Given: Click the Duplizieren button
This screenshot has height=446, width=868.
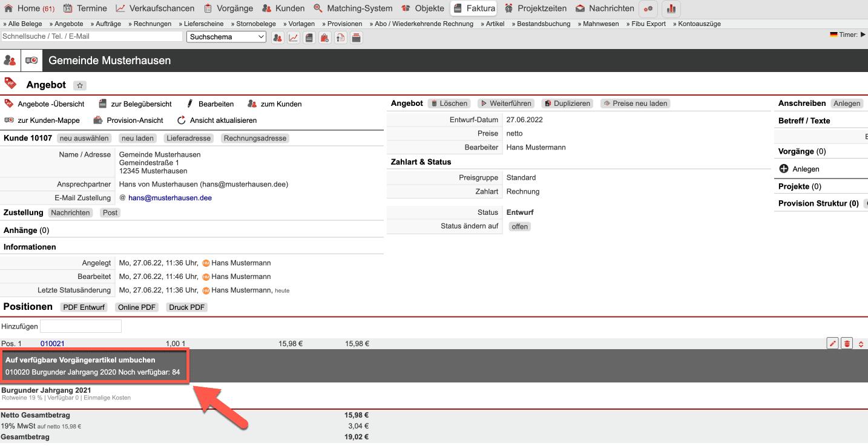Looking at the screenshot, I should coord(567,103).
